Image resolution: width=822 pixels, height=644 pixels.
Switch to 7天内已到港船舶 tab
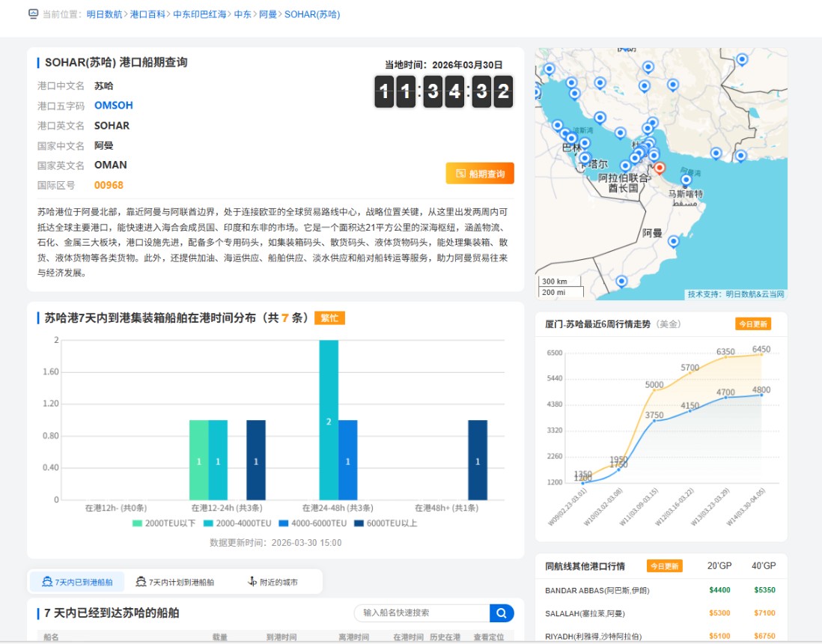[77, 582]
